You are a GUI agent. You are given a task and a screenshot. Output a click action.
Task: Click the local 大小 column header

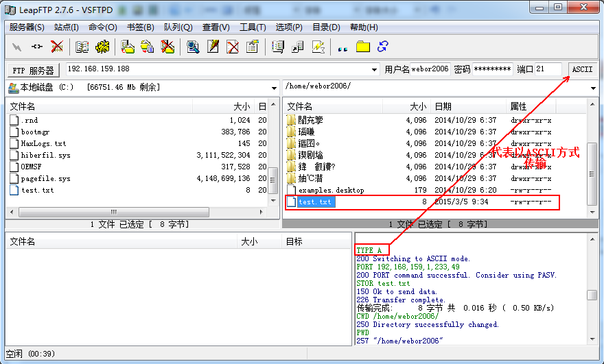point(224,106)
